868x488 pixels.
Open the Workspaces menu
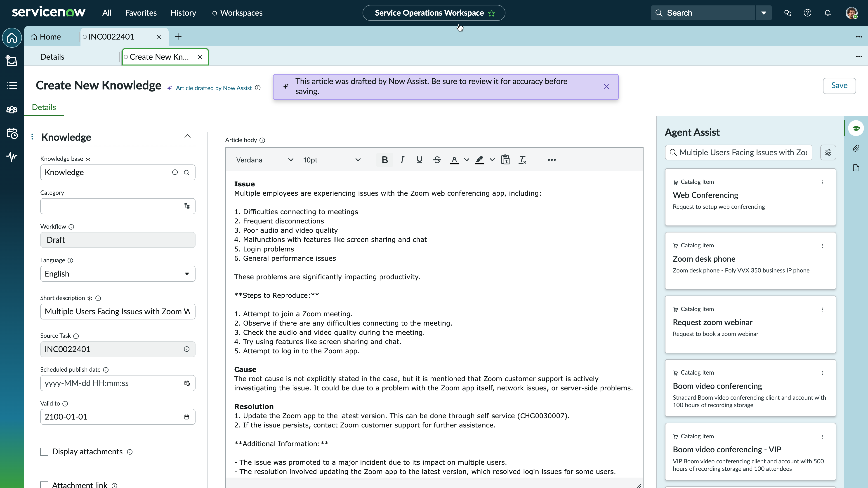[x=237, y=13]
